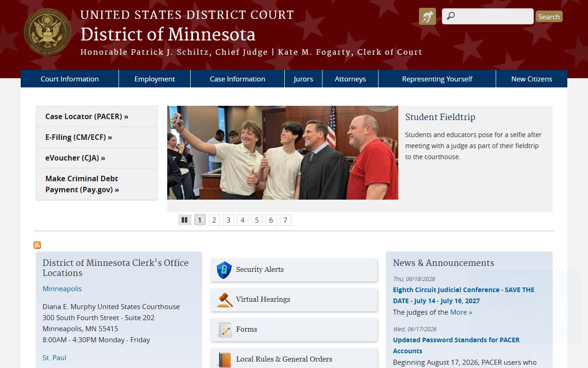Click '8:00AM - 4:30PM Monday - Friday' hours
Screen dimensions: 588x368
[96, 339]
